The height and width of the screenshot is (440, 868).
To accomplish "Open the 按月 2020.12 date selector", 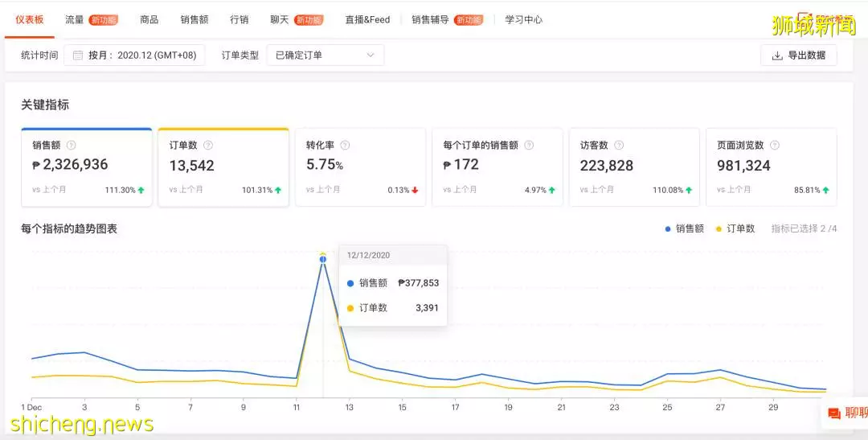I will point(134,56).
